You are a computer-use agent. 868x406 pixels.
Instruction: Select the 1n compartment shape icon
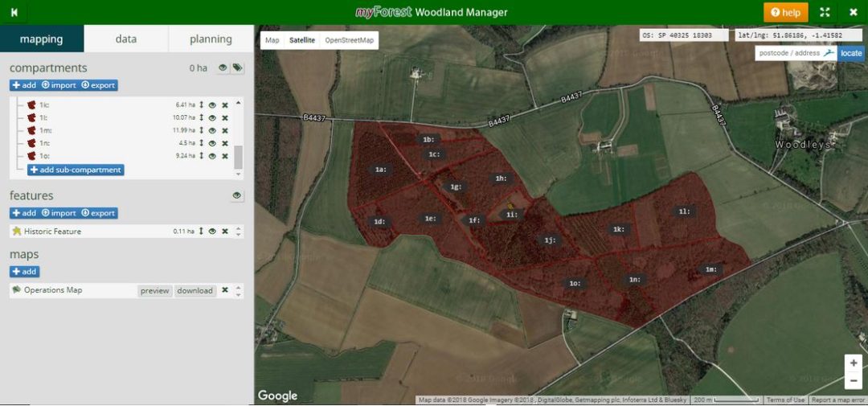(x=31, y=143)
